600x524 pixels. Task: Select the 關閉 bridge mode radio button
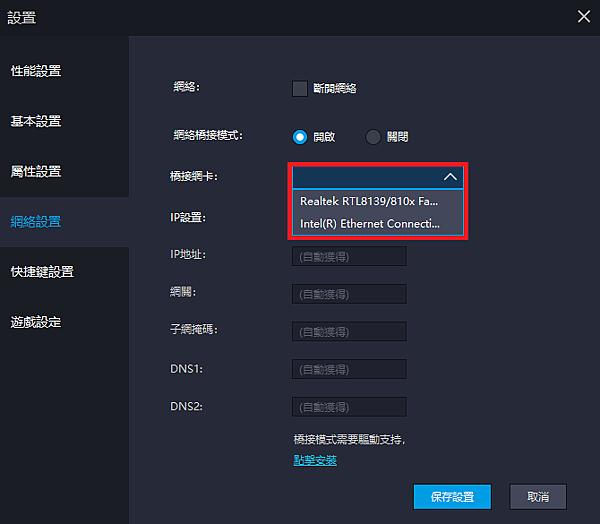pyautogui.click(x=373, y=137)
